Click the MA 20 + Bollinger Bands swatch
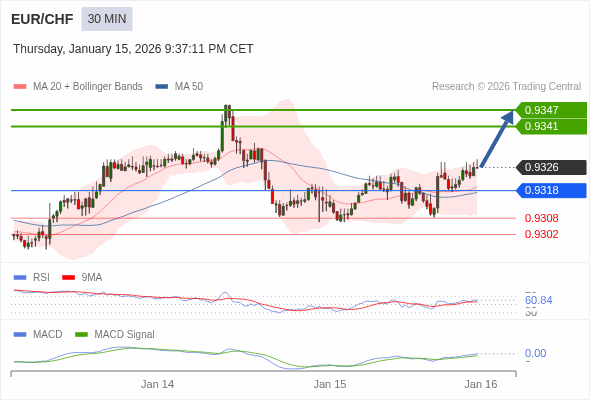 [20, 87]
